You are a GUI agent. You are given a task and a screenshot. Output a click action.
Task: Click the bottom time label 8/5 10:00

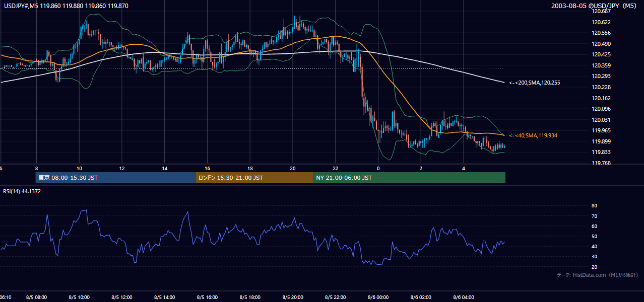pos(79,297)
